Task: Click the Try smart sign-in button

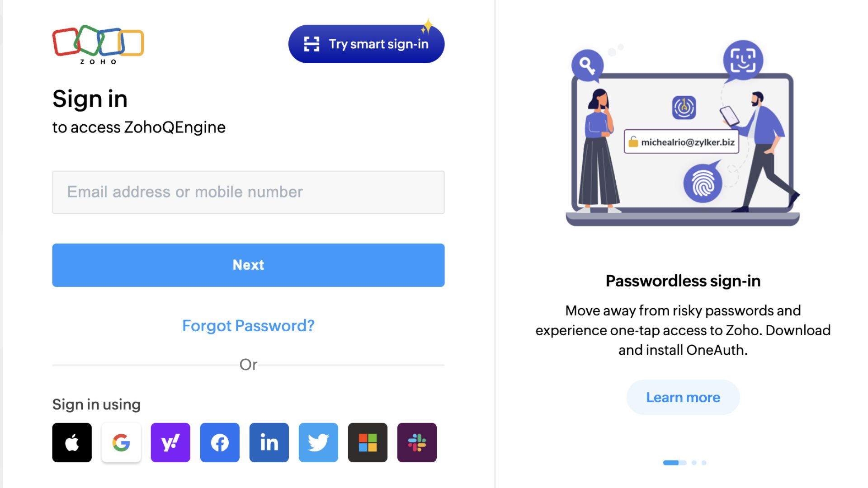Action: pos(365,44)
